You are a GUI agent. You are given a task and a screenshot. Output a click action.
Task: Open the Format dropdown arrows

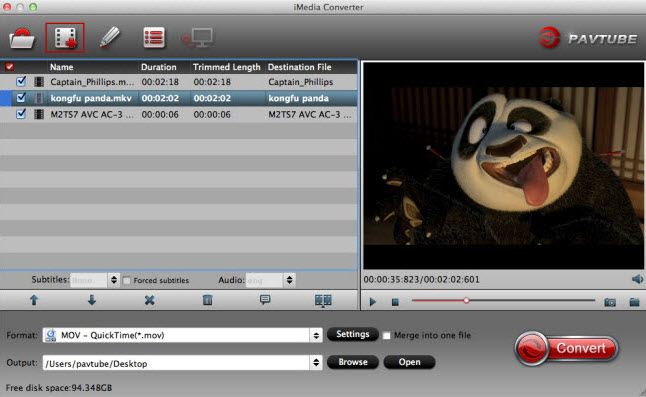pyautogui.click(x=316, y=335)
